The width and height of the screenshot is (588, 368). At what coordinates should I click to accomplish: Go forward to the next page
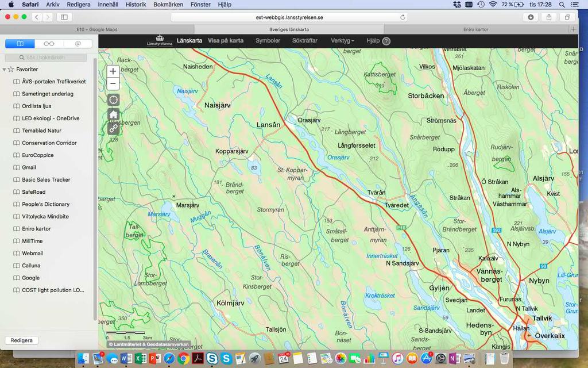[48, 17]
